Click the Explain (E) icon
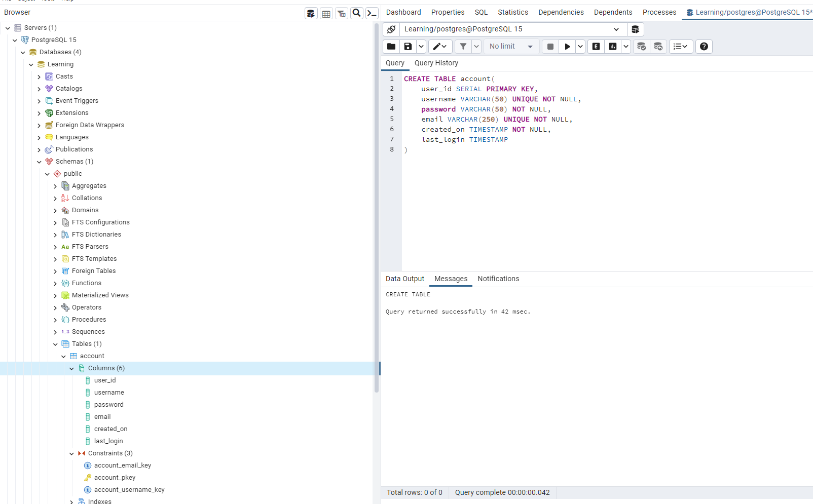The image size is (813, 504). 596,47
